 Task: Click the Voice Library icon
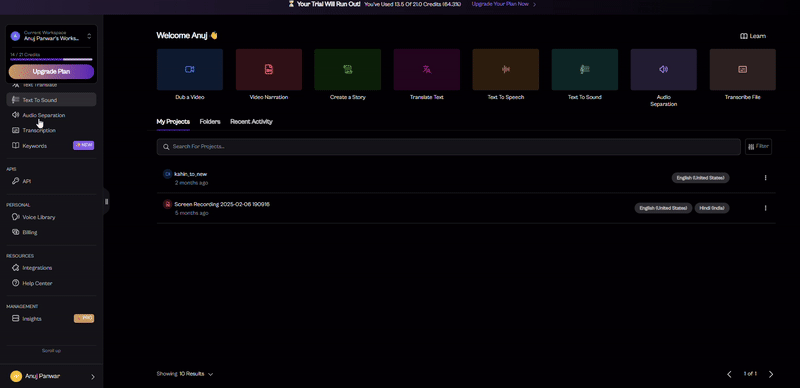point(15,217)
